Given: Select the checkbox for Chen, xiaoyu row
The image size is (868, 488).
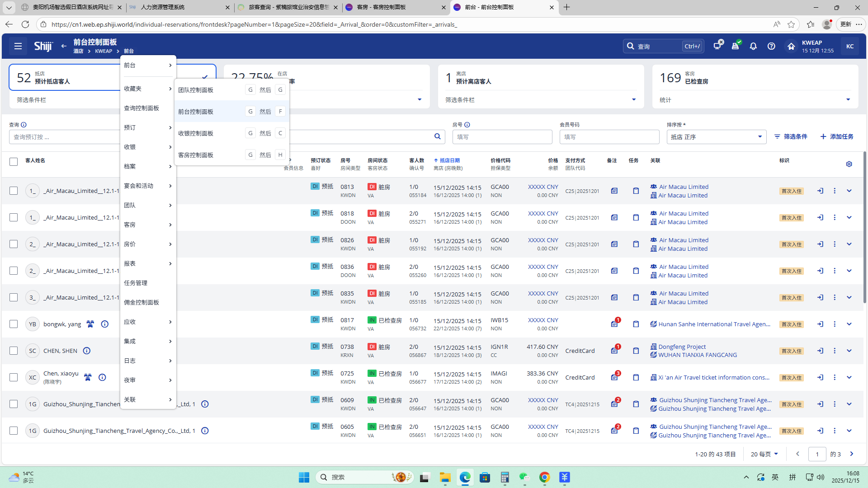Looking at the screenshot, I should tap(14, 377).
